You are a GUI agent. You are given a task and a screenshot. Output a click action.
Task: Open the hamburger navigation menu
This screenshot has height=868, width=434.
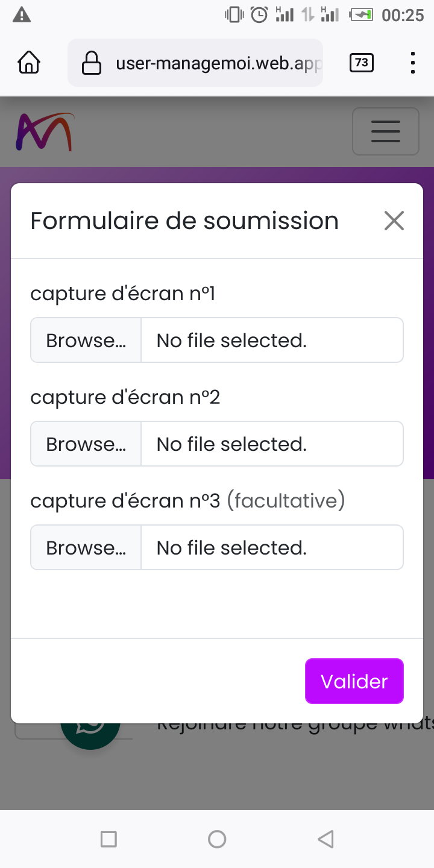click(386, 131)
